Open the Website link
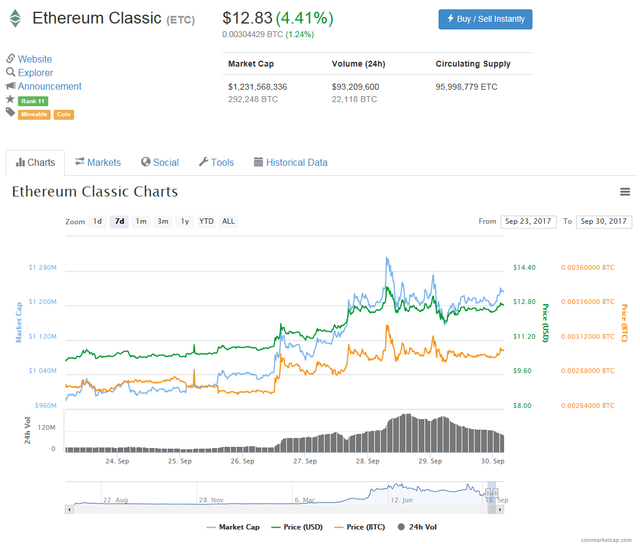The width and height of the screenshot is (640, 544). tap(35, 59)
